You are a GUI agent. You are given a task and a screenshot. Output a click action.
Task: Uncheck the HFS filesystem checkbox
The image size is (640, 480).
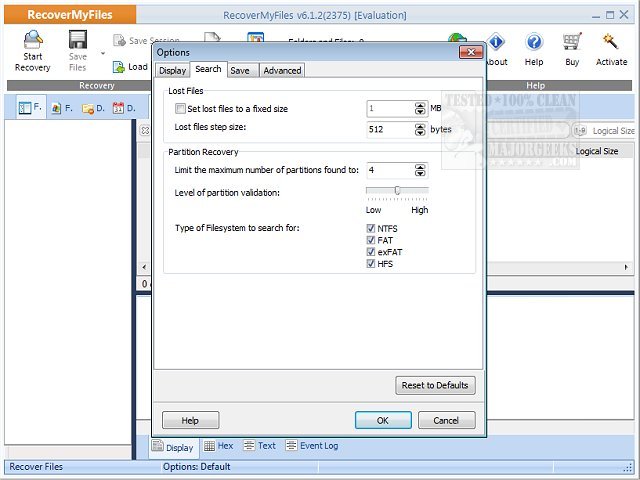pos(371,264)
